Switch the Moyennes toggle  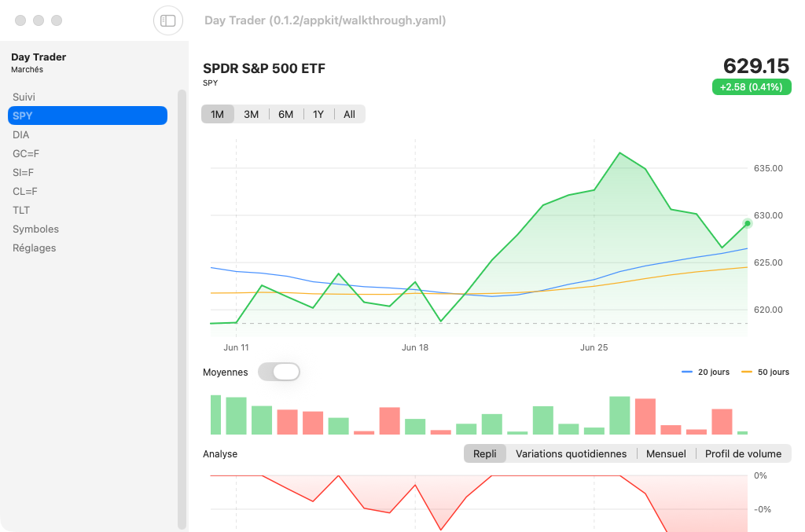(x=279, y=372)
